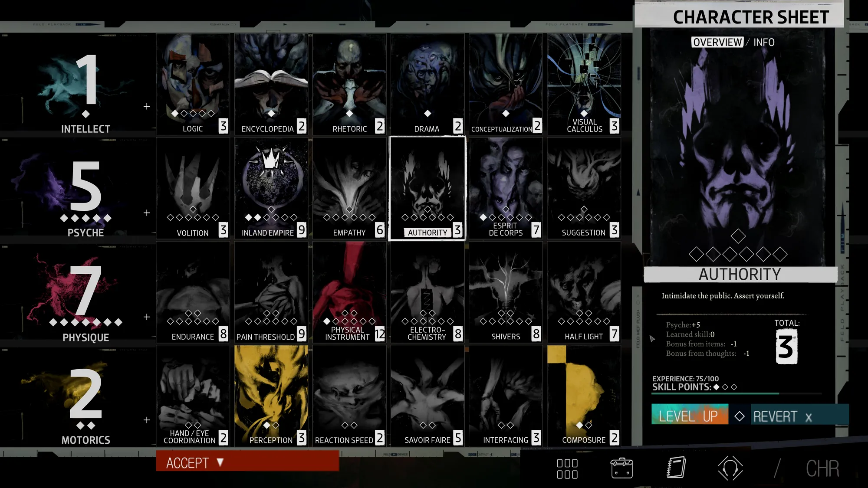Select the Logic skill card
The height and width of the screenshot is (488, 868).
[193, 84]
